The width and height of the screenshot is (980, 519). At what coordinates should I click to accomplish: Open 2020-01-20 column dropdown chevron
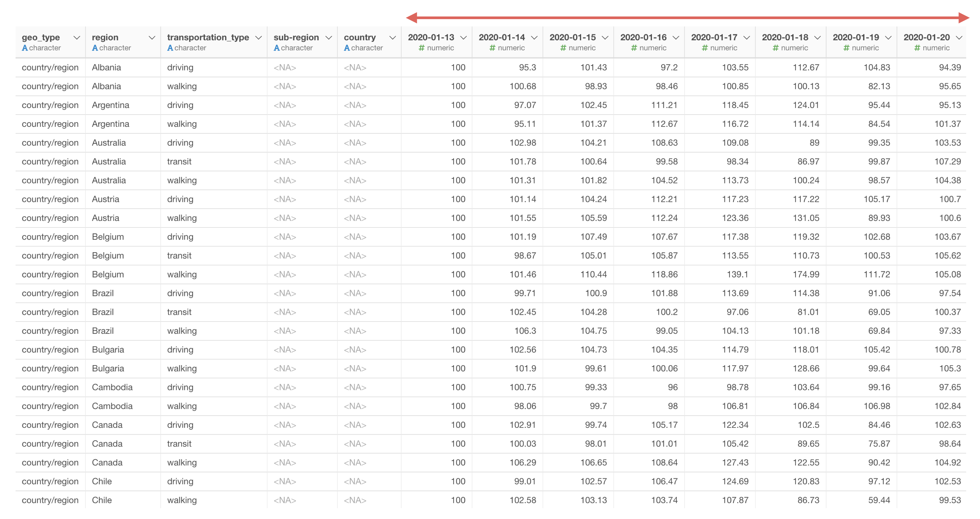coord(959,38)
